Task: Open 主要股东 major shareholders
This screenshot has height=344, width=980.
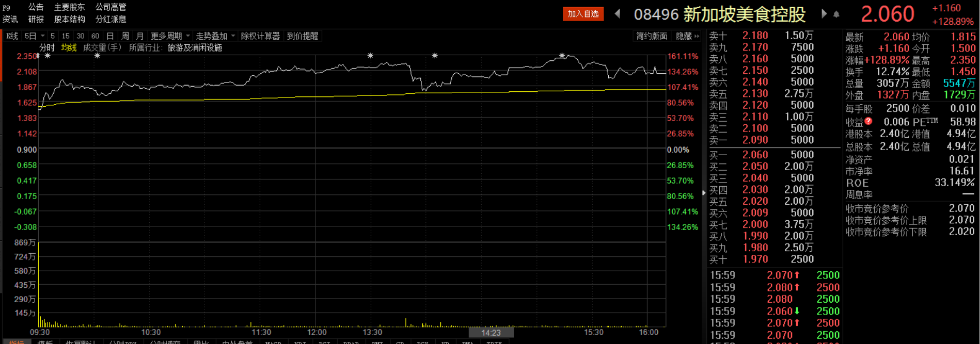Action: pos(69,7)
